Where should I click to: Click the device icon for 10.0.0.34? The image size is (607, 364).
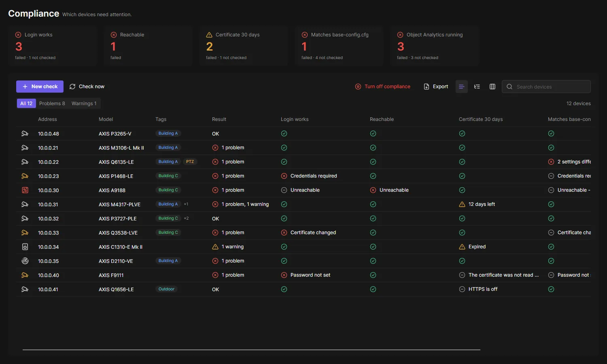tap(25, 247)
